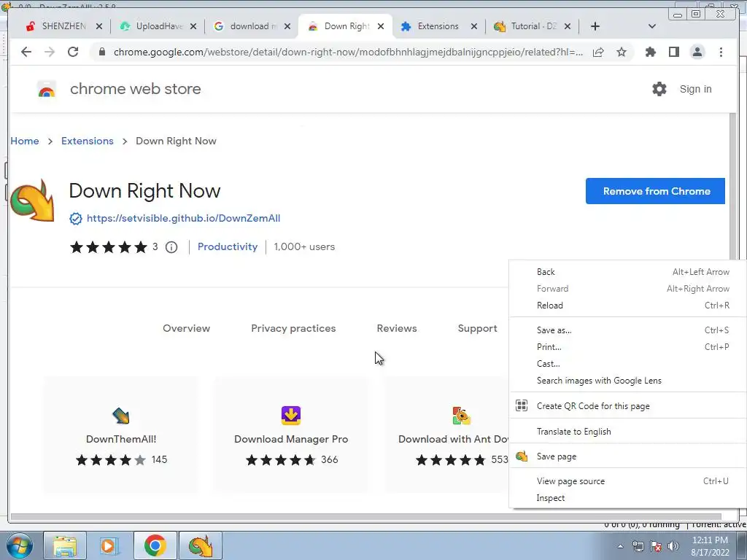Open the tab search dropdown chevron
747x560 pixels.
(652, 26)
